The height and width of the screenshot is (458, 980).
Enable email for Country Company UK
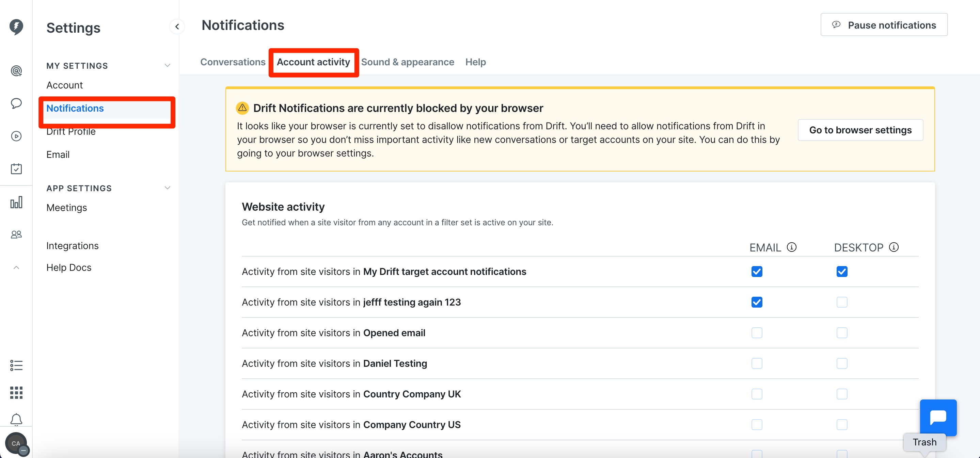pos(757,394)
